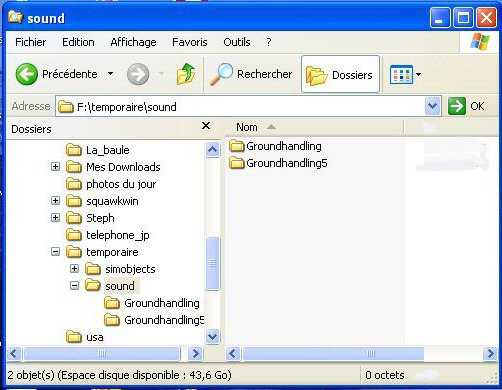Open the Précédente history dropdown arrow
The width and height of the screenshot is (502, 390).
point(110,74)
